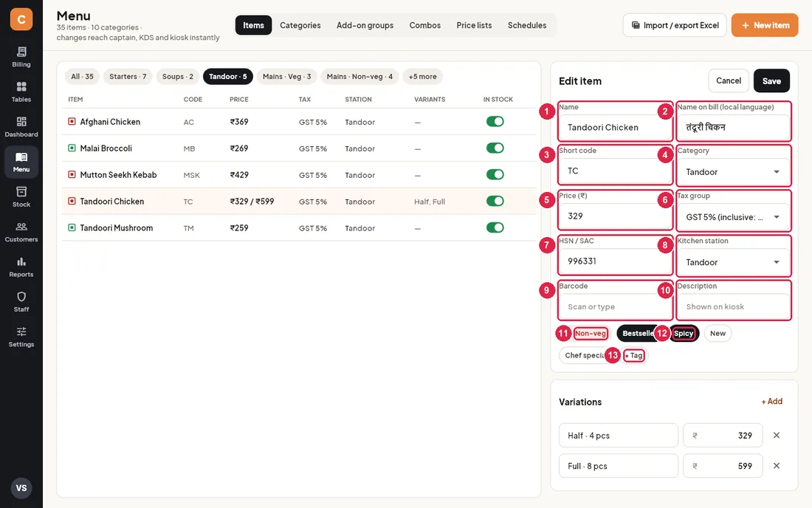Filter by Mains Non-veg chip
This screenshot has width=812, height=508.
360,77
